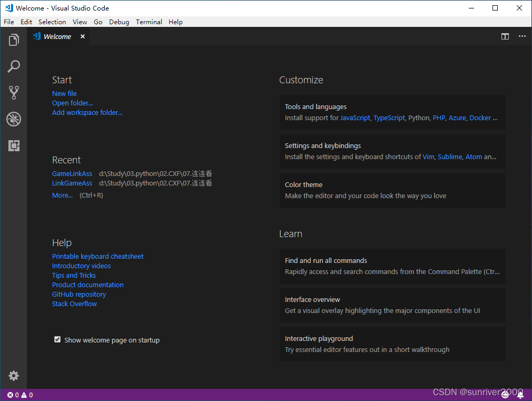This screenshot has height=401, width=532.
Task: Uncheck Show welcome page on startup
Action: (57, 339)
